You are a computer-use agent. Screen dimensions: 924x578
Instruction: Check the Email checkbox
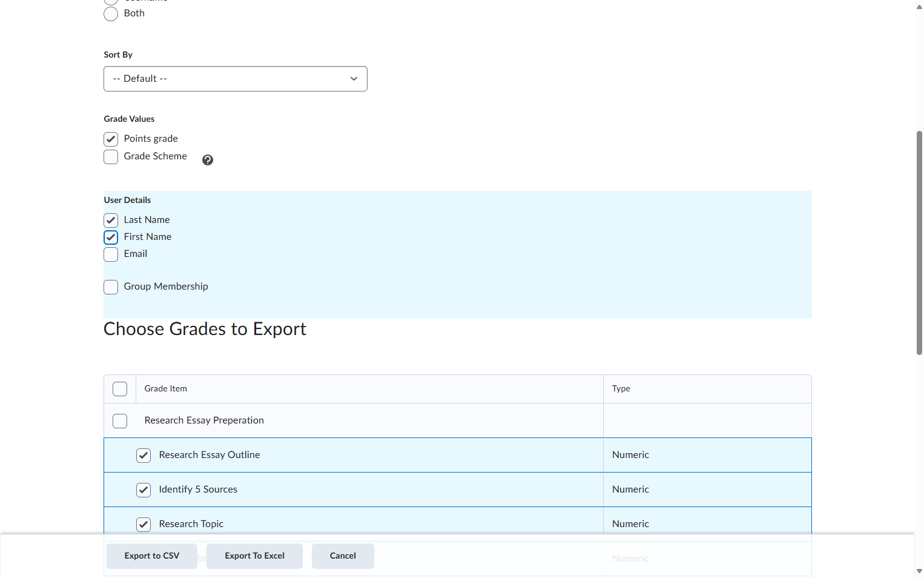point(111,254)
